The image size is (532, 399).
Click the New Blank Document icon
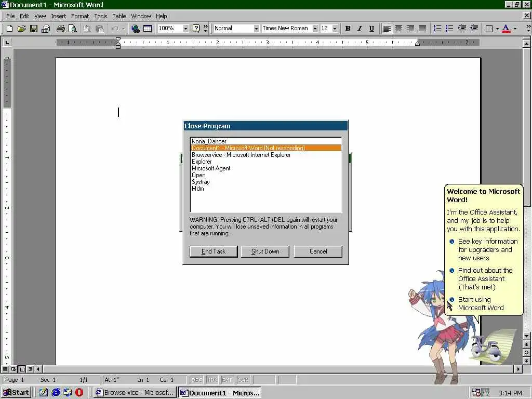tap(9, 29)
